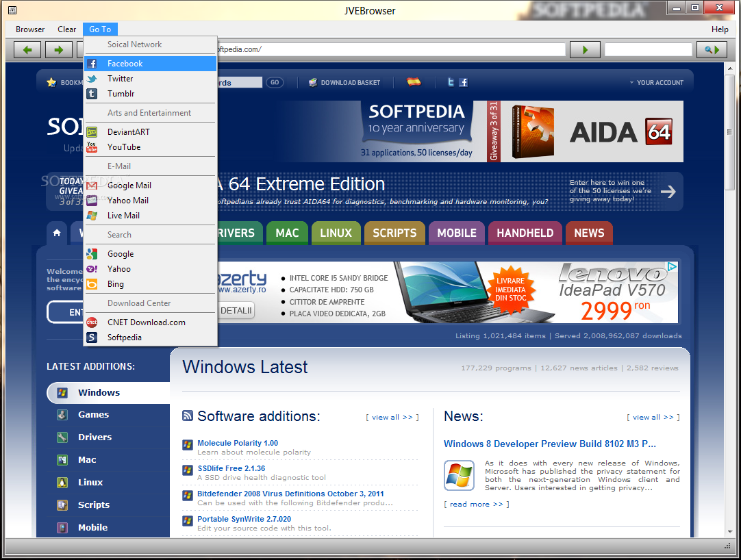741x560 pixels.
Task: Click the scrollbar down arrow
Action: (730, 532)
